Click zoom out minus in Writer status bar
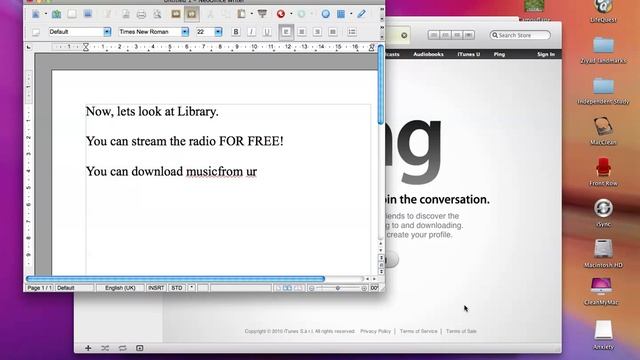Viewport: 640px width, 360px height. pos(311,288)
